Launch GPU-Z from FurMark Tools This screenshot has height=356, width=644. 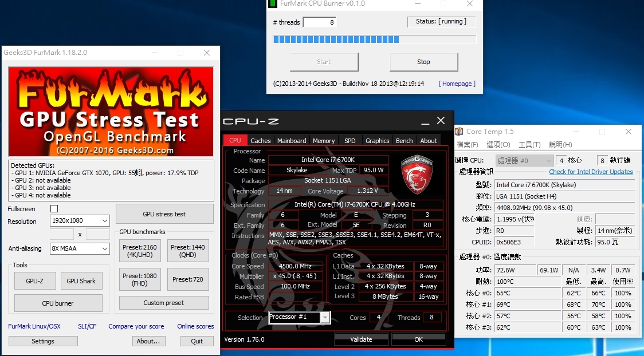click(x=34, y=281)
